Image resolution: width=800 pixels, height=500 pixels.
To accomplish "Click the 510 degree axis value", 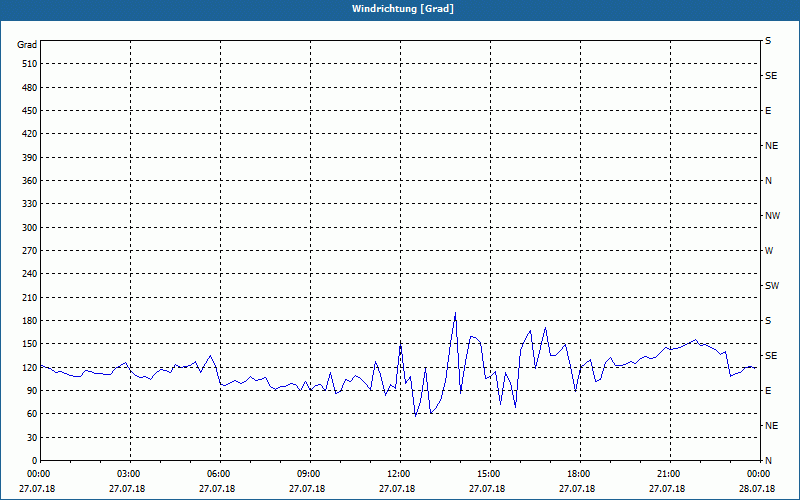I will click(x=30, y=64).
